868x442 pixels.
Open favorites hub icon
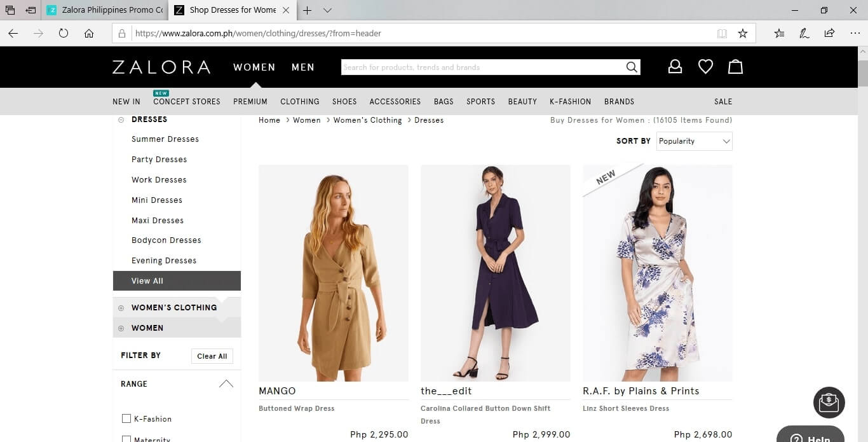pyautogui.click(x=779, y=33)
